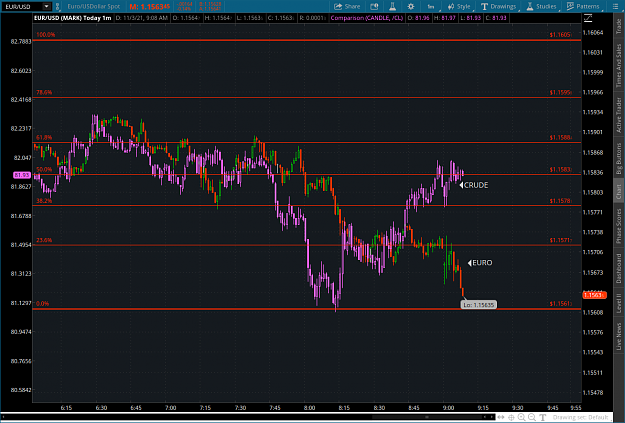The image size is (625, 423).
Task: Click the pan left-right arrows icon
Action: click(501, 417)
